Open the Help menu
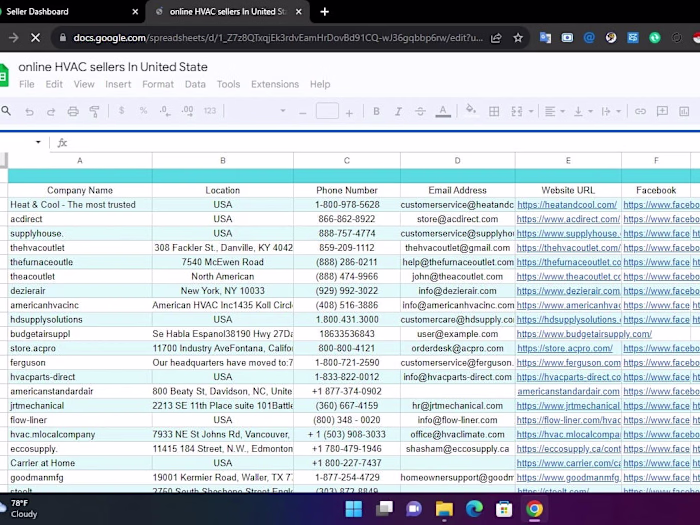This screenshot has height=525, width=700. coord(320,84)
